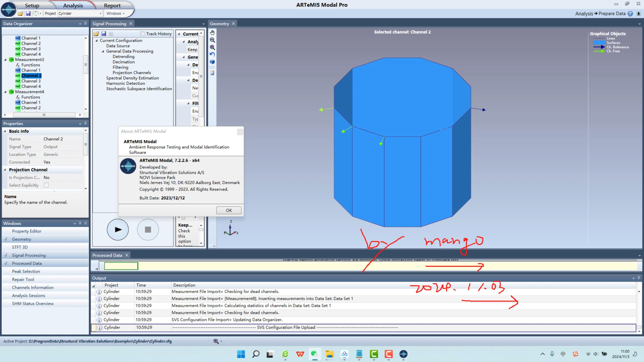
Task: Click Data Organizer vertical scrollbar thumb
Action: (x=86, y=65)
